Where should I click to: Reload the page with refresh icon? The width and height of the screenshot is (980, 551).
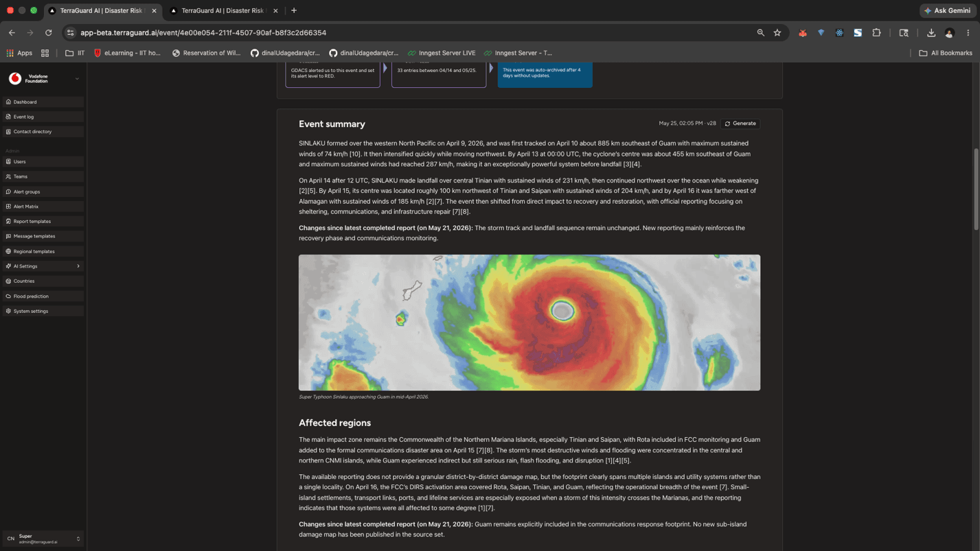[48, 33]
